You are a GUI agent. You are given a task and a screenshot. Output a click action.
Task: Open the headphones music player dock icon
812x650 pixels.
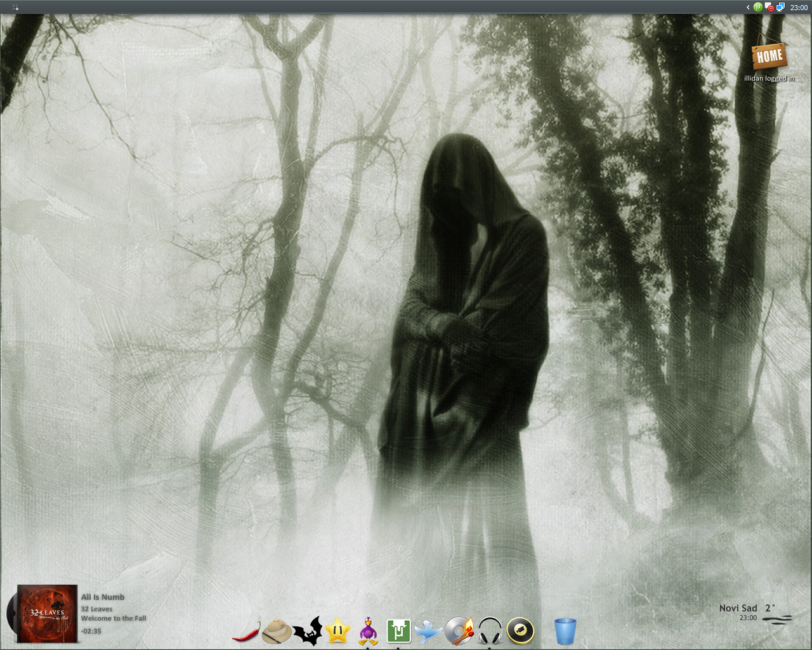pos(490,631)
